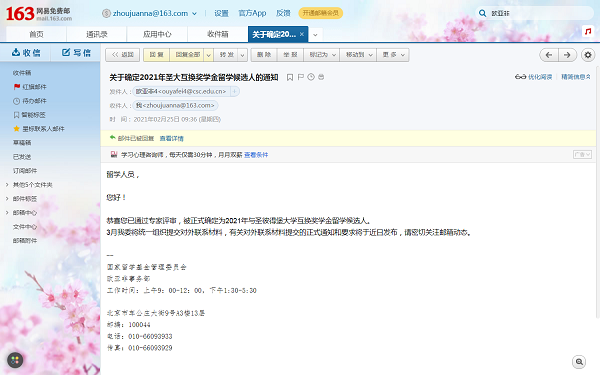Screen dimensions: 600x375
Task: Click the 开通邮箱会员 membership button
Action: pos(321,13)
